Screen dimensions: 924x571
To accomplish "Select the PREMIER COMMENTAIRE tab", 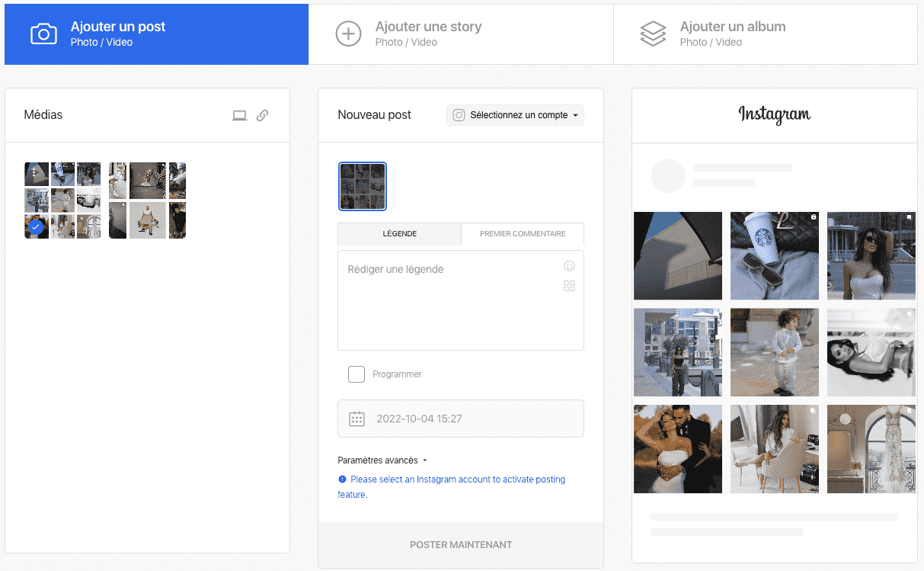I will (x=523, y=234).
